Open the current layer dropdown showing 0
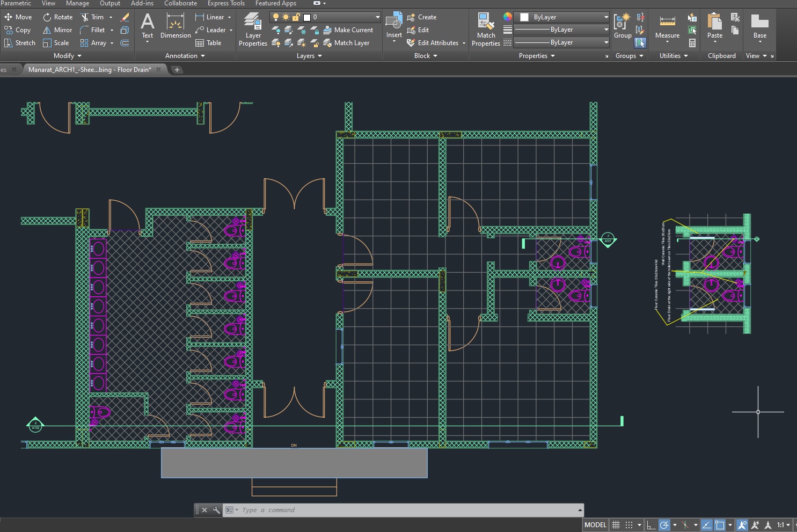This screenshot has width=797, height=532. coord(325,17)
